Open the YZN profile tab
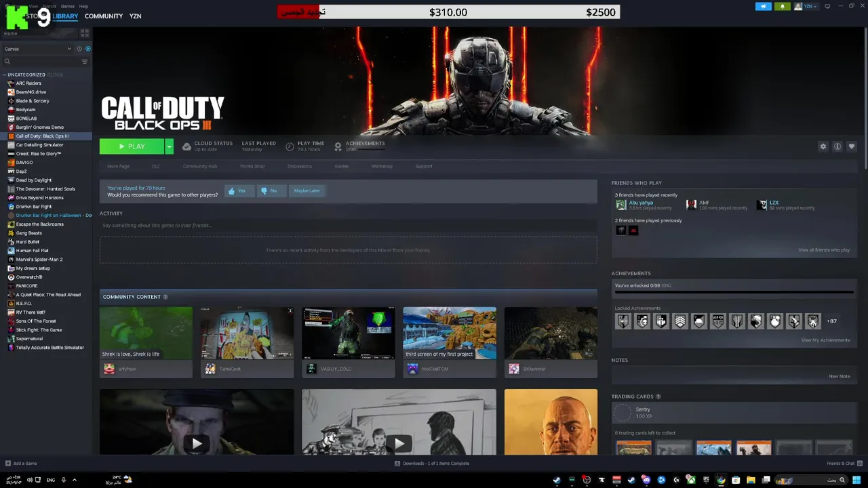 pos(135,16)
